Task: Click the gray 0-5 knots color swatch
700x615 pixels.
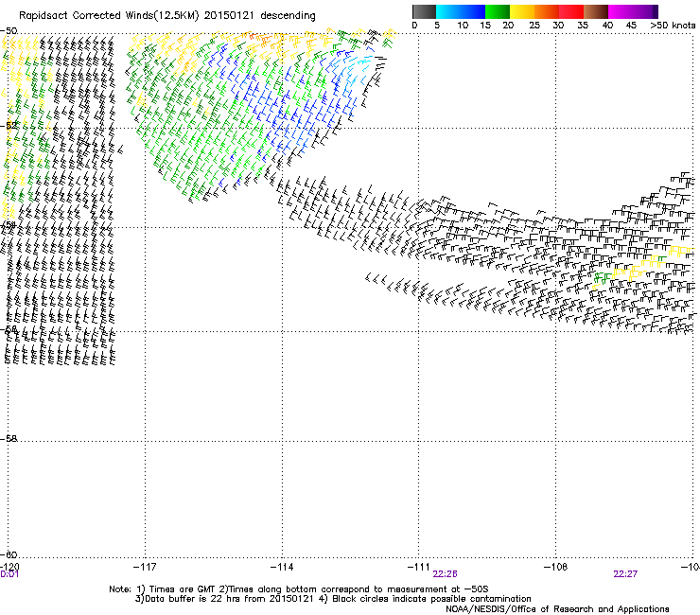Action: click(424, 11)
